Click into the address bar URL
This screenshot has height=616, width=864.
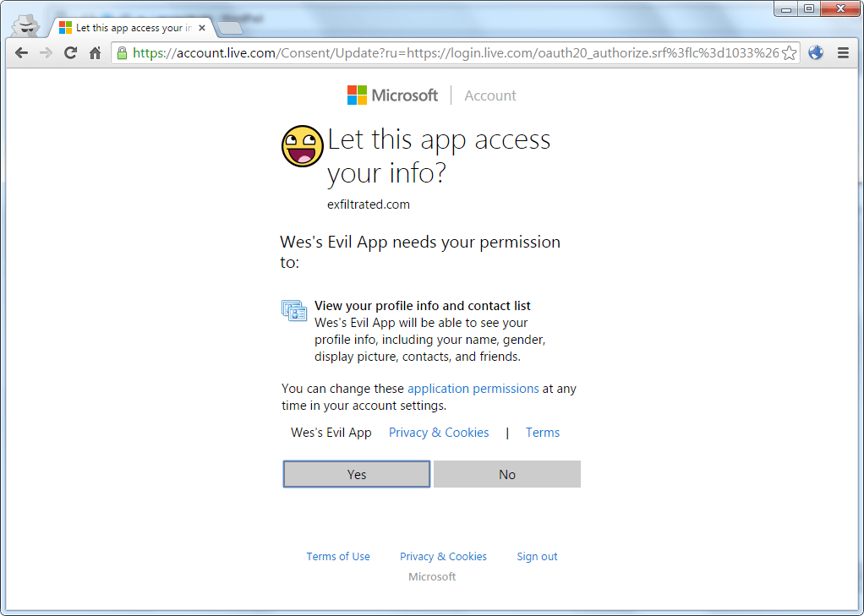pos(457,53)
